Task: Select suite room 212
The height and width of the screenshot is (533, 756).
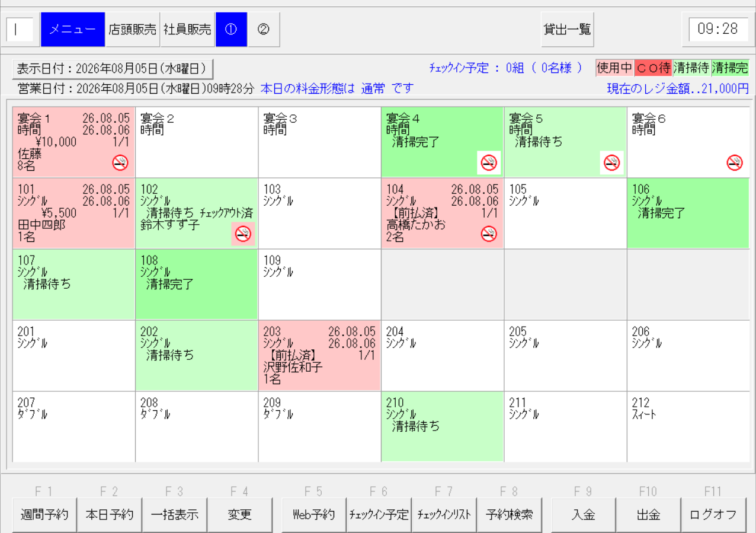Action: 688,427
